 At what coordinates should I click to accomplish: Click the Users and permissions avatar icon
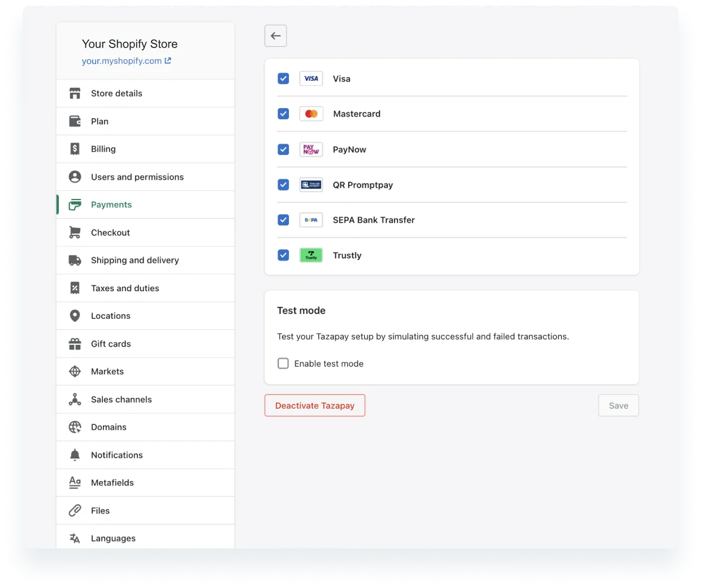coord(75,177)
